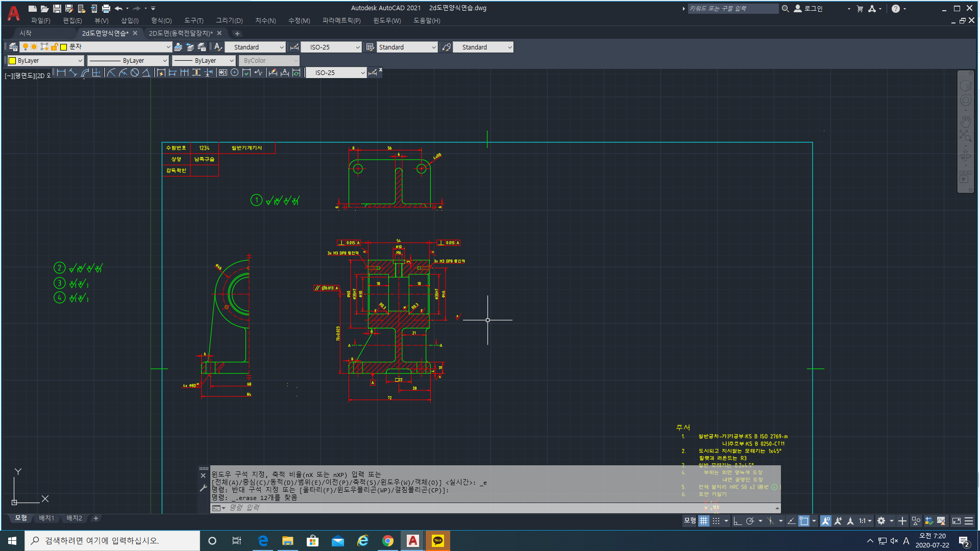The width and height of the screenshot is (980, 551).
Task: Open the 1:1 annotation scale dropdown
Action: click(x=865, y=521)
